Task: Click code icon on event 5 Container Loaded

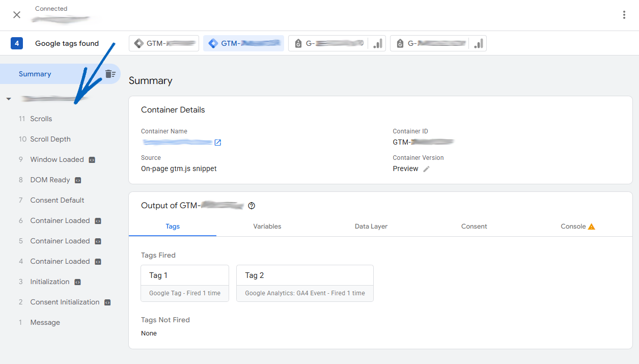Action: pyautogui.click(x=98, y=241)
